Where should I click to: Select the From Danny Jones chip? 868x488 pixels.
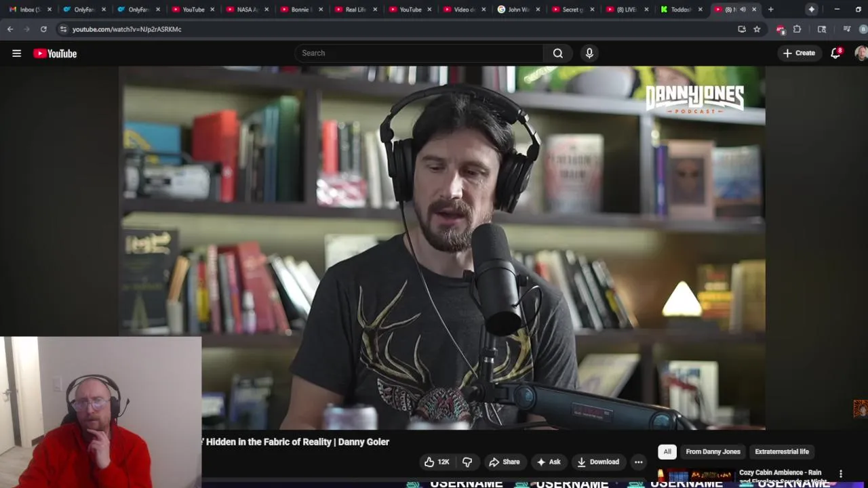pos(713,451)
